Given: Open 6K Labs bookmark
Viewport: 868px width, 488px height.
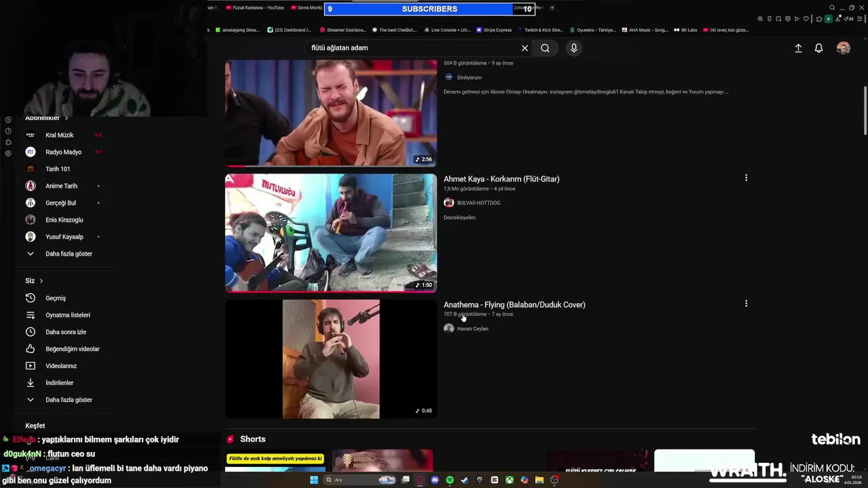Looking at the screenshot, I should [686, 30].
